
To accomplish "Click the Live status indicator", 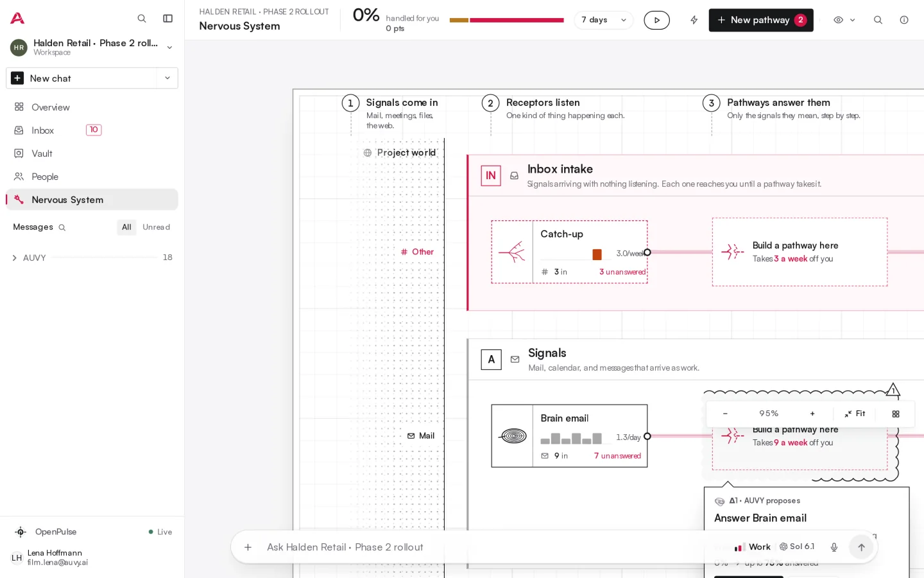I will 160,532.
